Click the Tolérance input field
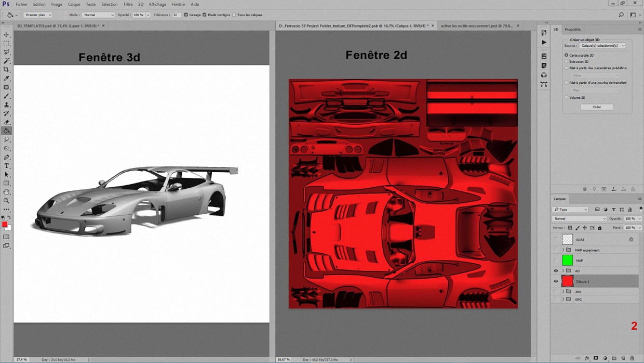Screen dimensions: 644x363 [x=177, y=15]
